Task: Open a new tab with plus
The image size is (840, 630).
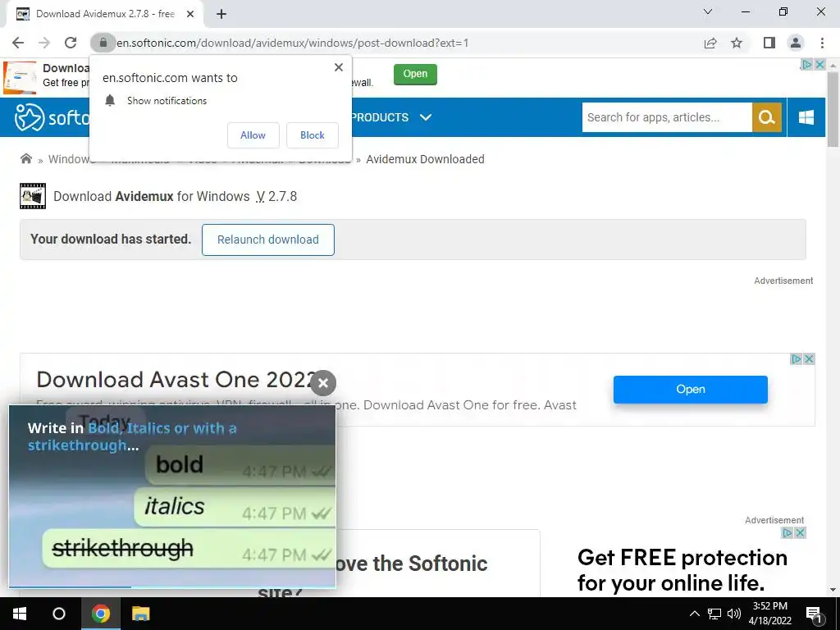Action: [221, 14]
